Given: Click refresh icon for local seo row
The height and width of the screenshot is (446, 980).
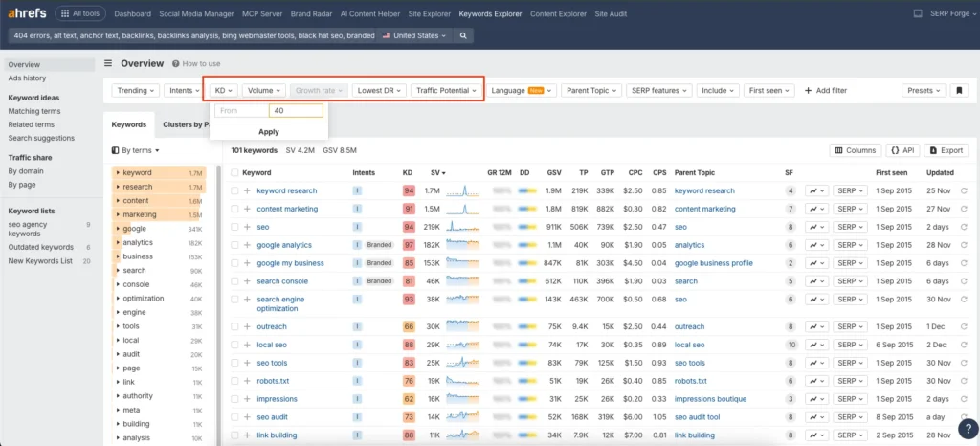Looking at the screenshot, I should [x=963, y=345].
